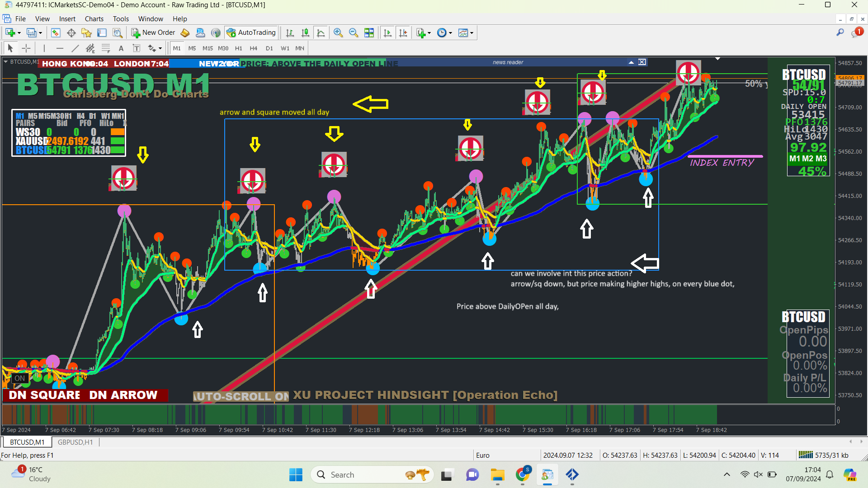
Task: Select the trendline drawing tool
Action: pyautogui.click(x=75, y=48)
